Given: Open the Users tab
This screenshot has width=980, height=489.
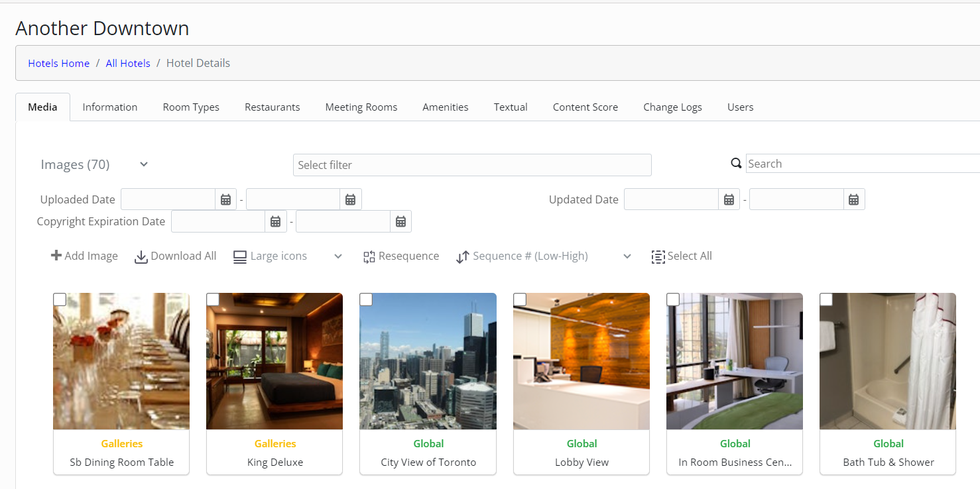Looking at the screenshot, I should (x=741, y=107).
